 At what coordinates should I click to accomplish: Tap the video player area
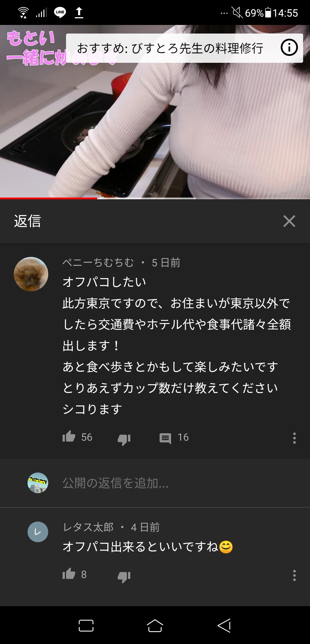coord(155,112)
